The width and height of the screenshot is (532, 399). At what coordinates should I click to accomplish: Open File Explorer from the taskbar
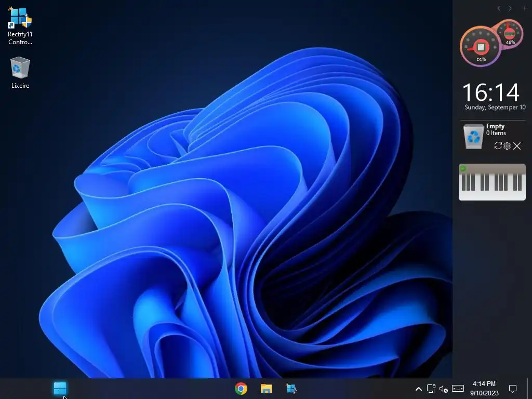click(x=267, y=389)
